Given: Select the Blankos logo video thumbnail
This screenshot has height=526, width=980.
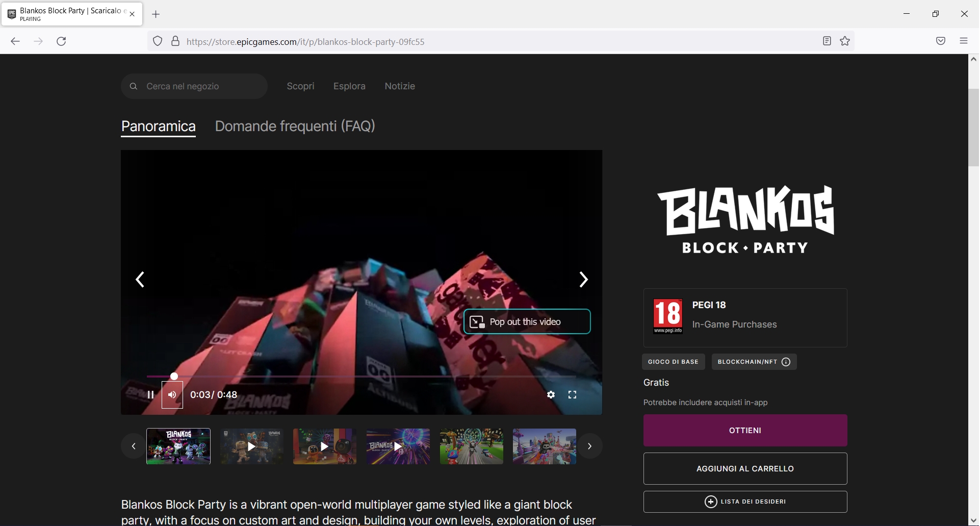Looking at the screenshot, I should click(x=178, y=446).
